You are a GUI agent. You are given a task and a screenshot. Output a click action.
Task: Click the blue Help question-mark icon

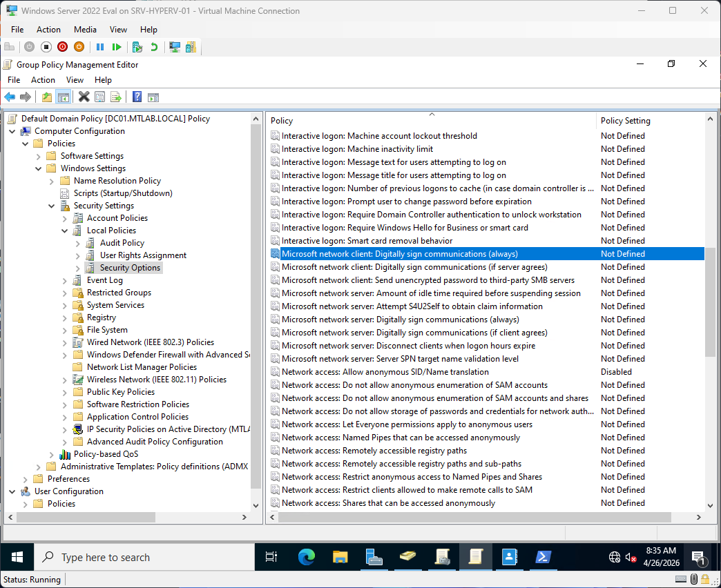137,97
